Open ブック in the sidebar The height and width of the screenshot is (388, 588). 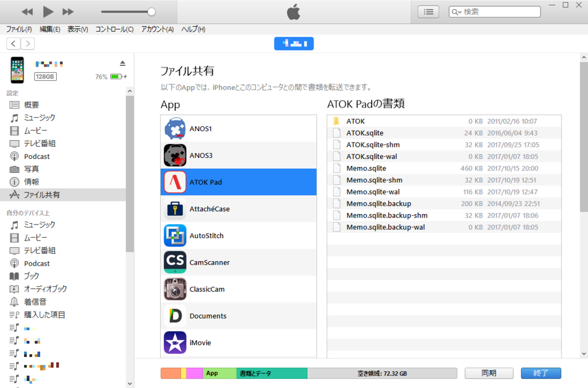tap(63, 276)
